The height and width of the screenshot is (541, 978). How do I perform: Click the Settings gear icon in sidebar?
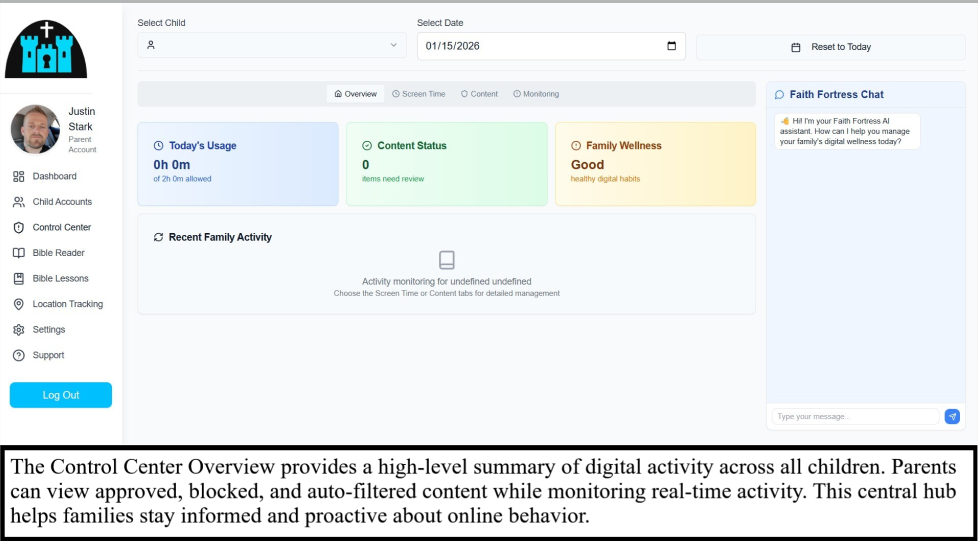19,330
